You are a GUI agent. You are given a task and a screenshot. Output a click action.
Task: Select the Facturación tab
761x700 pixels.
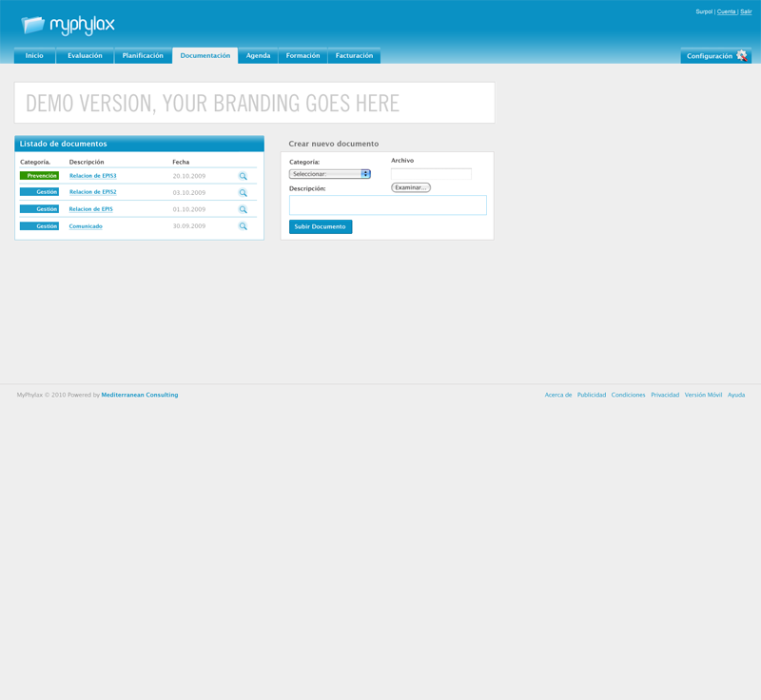pyautogui.click(x=354, y=56)
